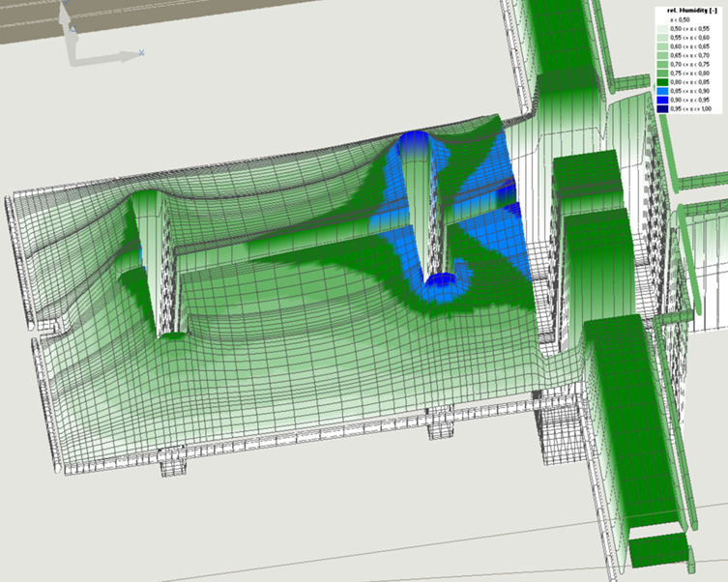Pick the 0,65 to 0,70 legend color swatch

pos(662,56)
